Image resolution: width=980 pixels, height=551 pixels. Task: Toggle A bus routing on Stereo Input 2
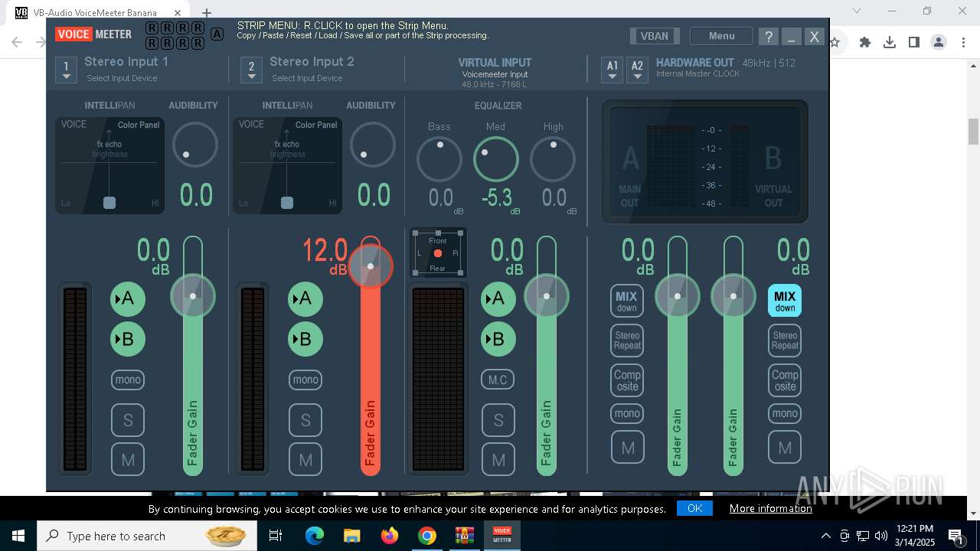pyautogui.click(x=305, y=298)
